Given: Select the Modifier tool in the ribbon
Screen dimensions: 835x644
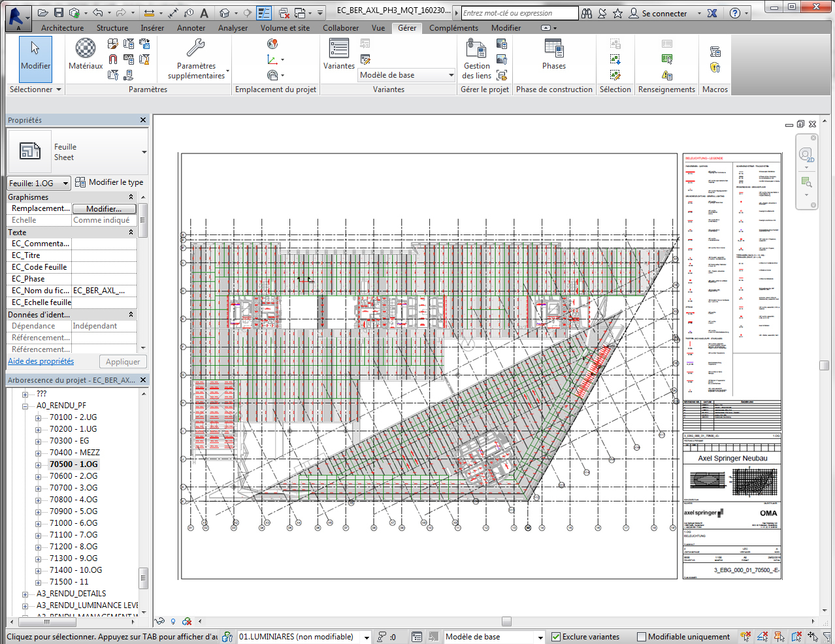Looking at the screenshot, I should (36, 60).
